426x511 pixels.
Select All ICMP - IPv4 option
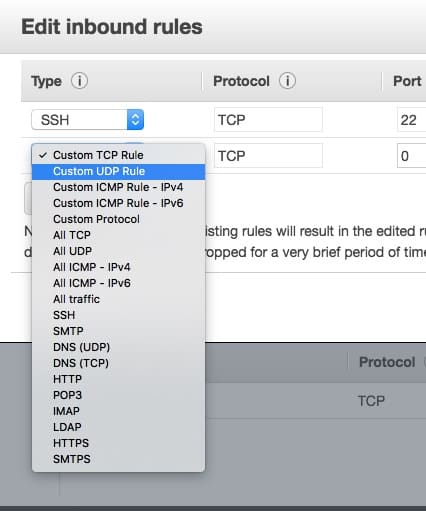tap(118, 267)
